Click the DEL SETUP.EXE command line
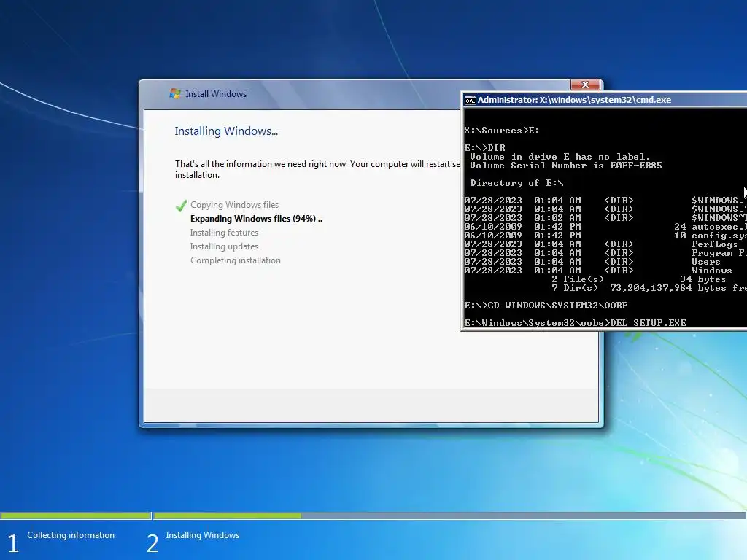 (x=575, y=323)
